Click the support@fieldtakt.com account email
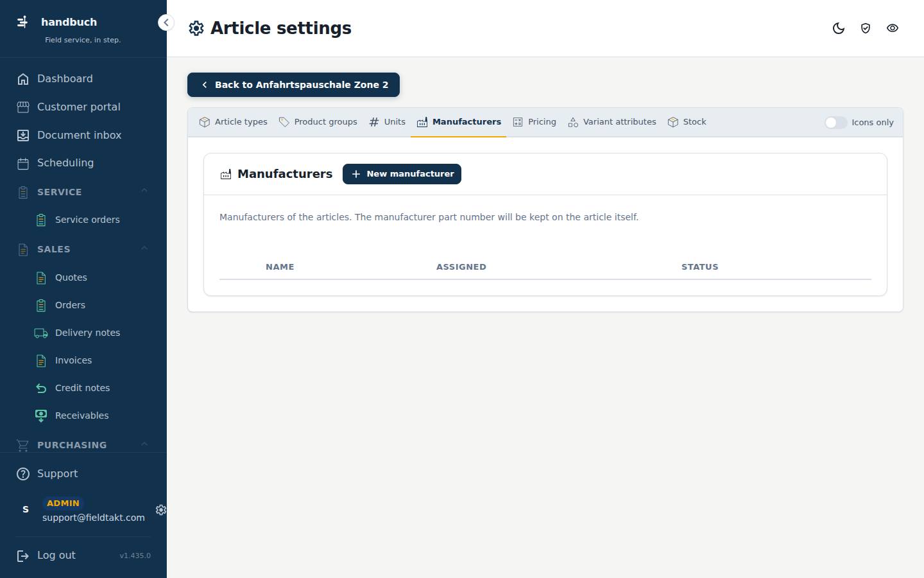 94,518
